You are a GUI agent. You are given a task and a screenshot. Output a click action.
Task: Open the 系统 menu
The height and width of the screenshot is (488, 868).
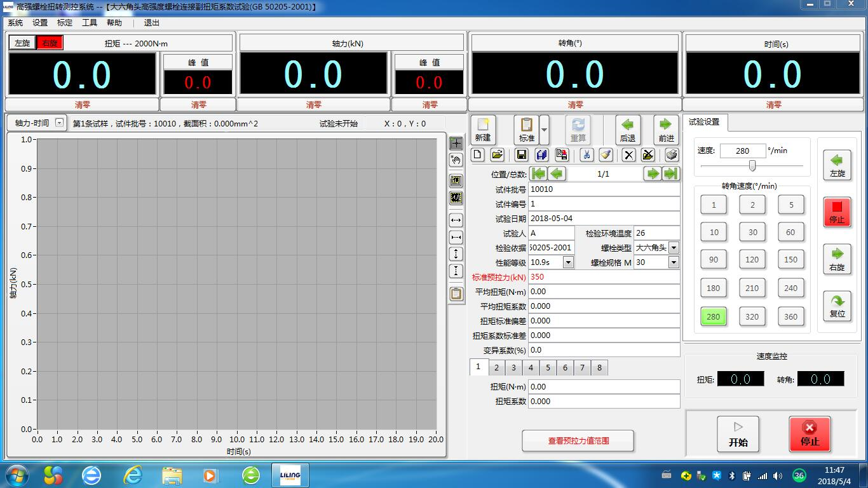(15, 22)
